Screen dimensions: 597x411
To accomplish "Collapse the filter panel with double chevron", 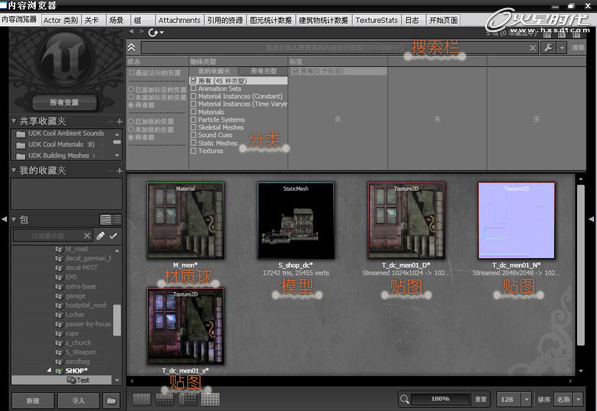I will pos(131,48).
